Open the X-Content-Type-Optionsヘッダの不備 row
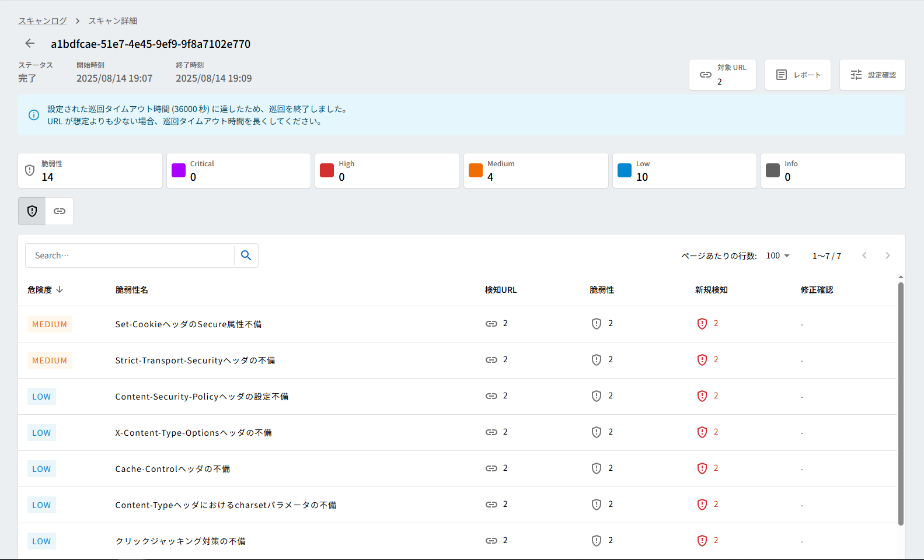The image size is (924, 560). pos(457,433)
